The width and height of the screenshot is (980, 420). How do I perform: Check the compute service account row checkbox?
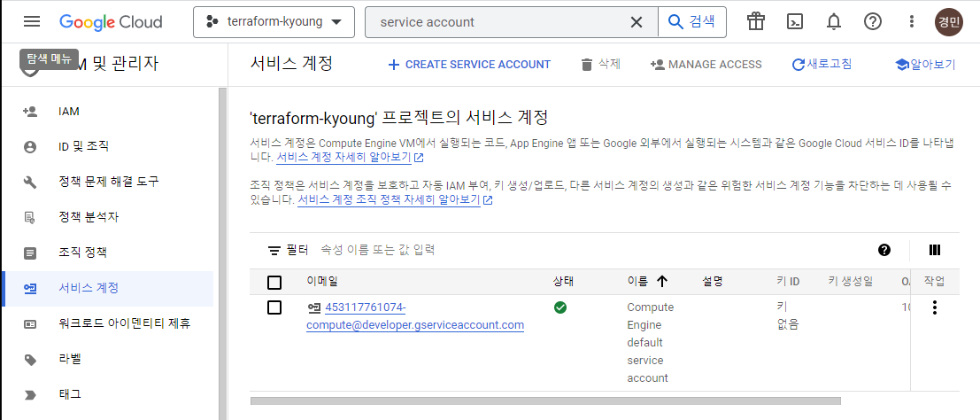274,308
